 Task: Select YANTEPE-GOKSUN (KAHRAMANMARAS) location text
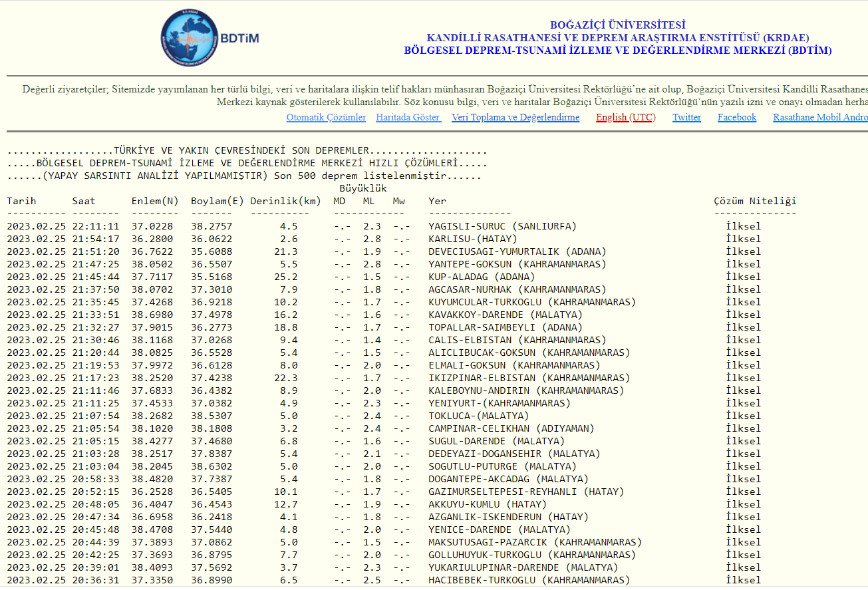pyautogui.click(x=517, y=264)
